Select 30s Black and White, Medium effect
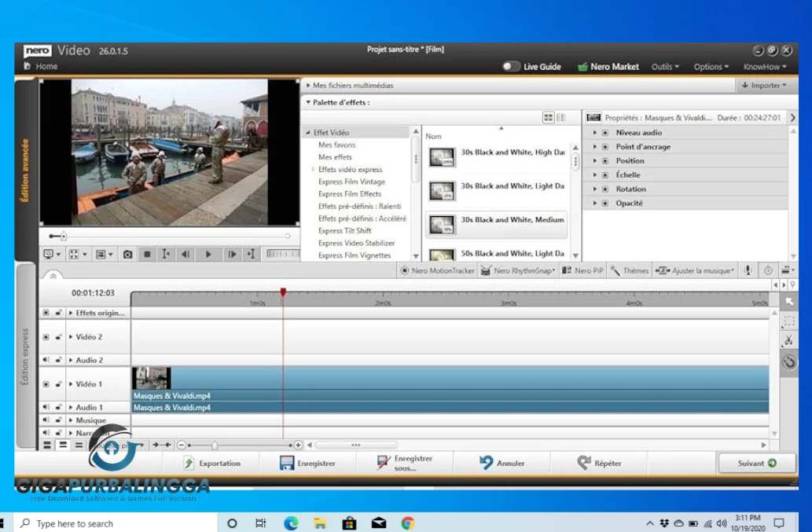 click(496, 224)
